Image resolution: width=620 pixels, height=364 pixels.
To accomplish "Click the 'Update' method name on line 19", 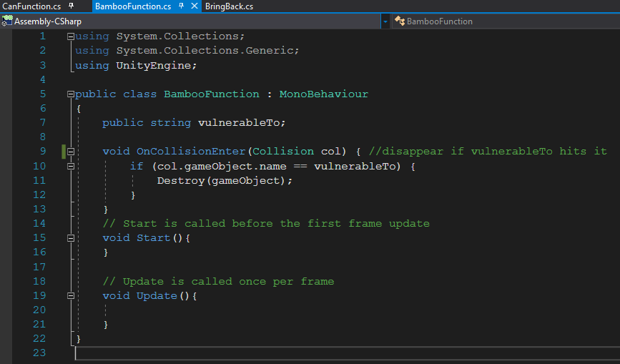I will tap(157, 295).
